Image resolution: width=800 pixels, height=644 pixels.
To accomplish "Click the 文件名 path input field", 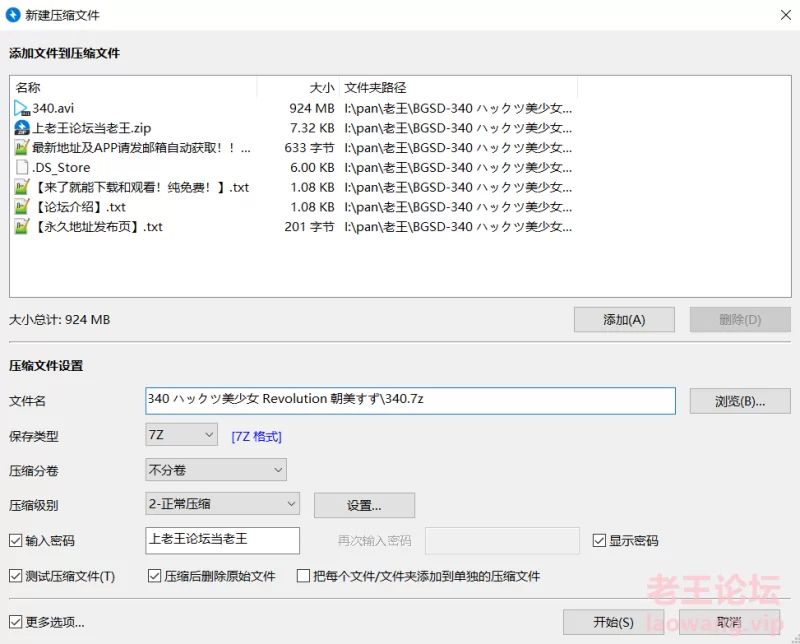I will click(410, 401).
